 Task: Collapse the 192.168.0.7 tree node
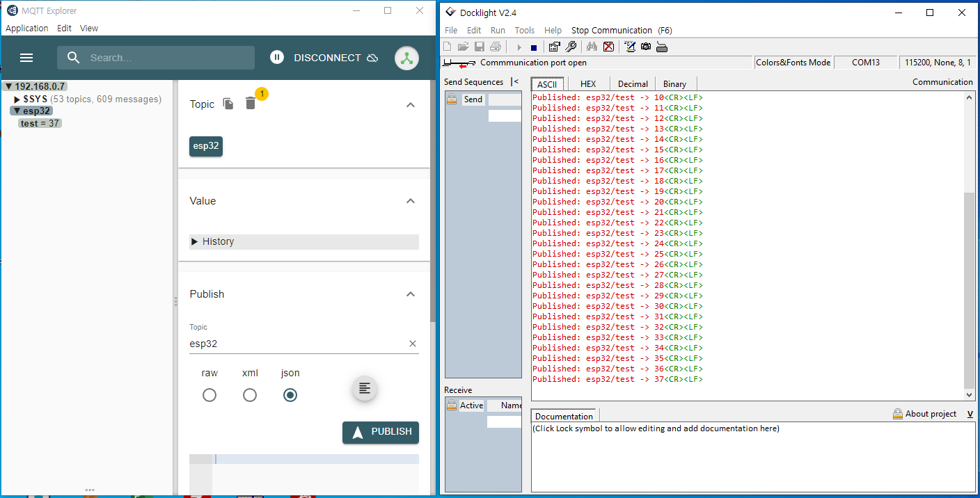[8, 87]
